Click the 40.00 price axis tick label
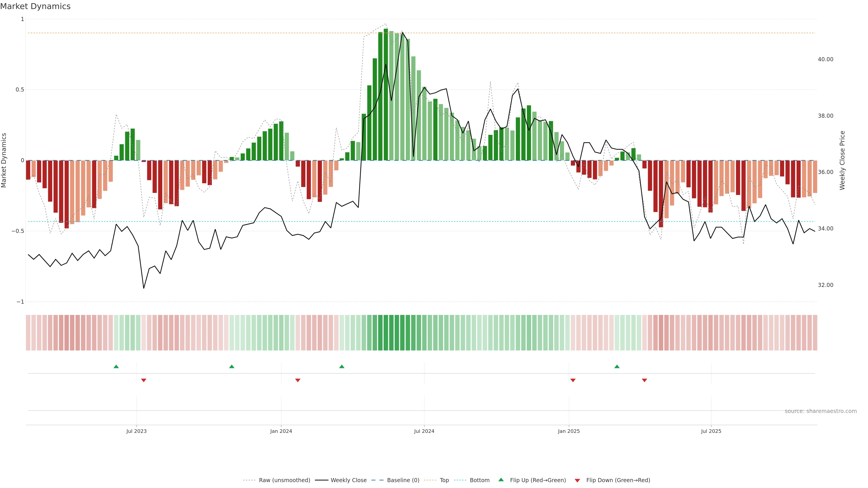Viewport: 868px width, 488px height. click(825, 59)
